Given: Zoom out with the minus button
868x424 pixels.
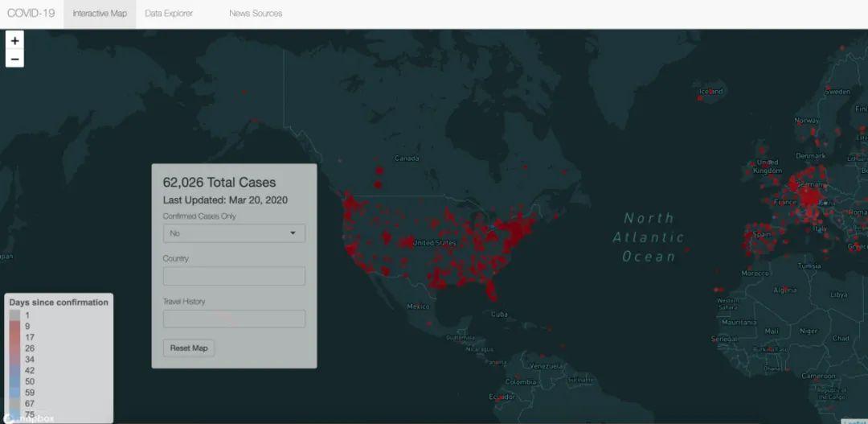Looking at the screenshot, I should 14,59.
